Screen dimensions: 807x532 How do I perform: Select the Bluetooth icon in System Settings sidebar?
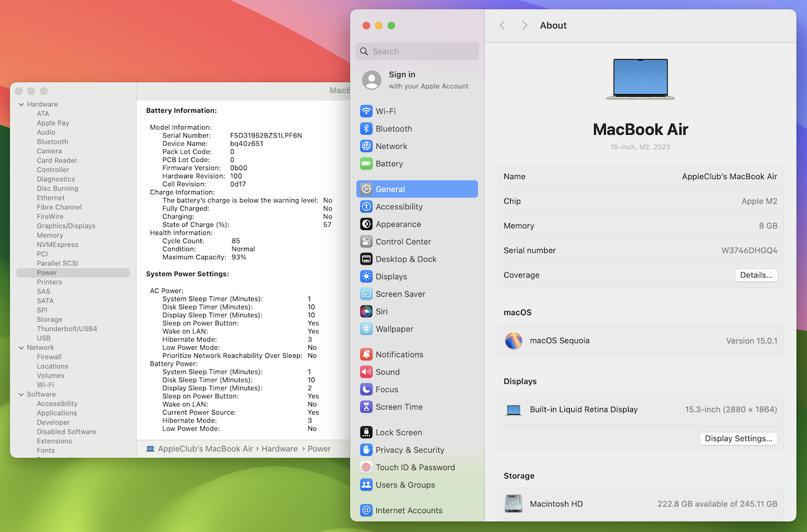click(366, 129)
